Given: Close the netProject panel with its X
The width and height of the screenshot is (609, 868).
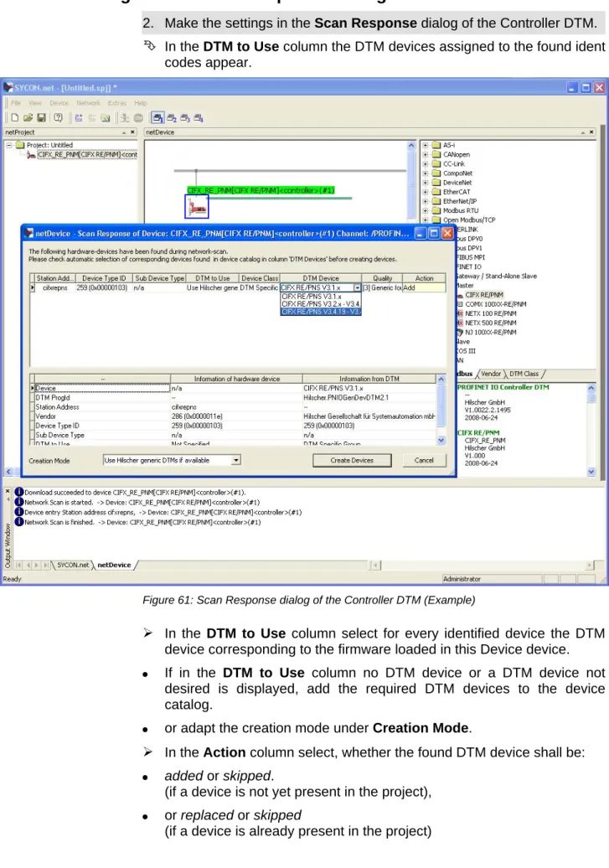Looking at the screenshot, I should pos(132,132).
